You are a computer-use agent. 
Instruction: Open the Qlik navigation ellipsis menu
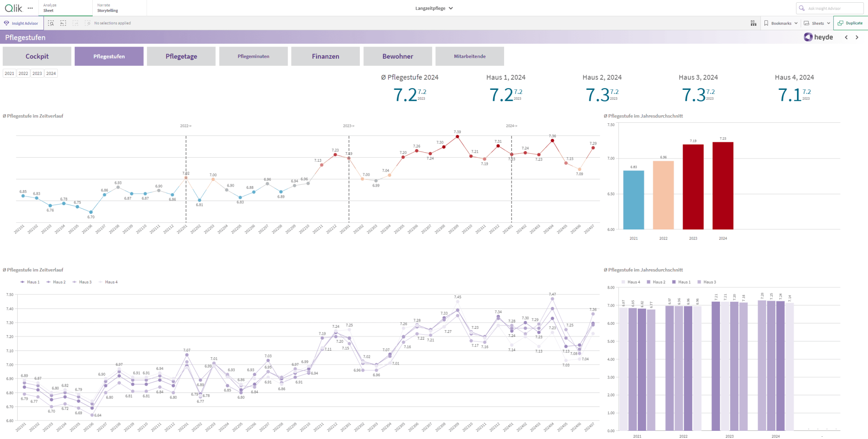pos(30,8)
